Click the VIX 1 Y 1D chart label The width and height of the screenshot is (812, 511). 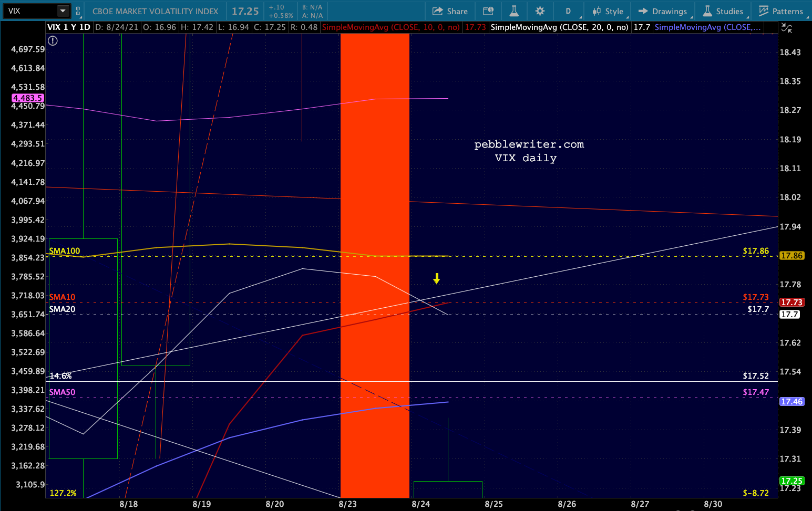[x=69, y=27]
